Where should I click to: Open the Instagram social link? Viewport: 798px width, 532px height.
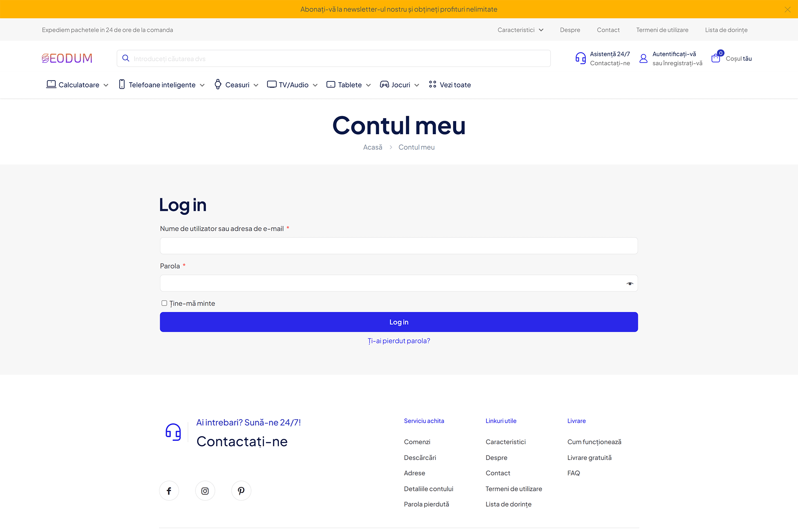[x=205, y=490]
